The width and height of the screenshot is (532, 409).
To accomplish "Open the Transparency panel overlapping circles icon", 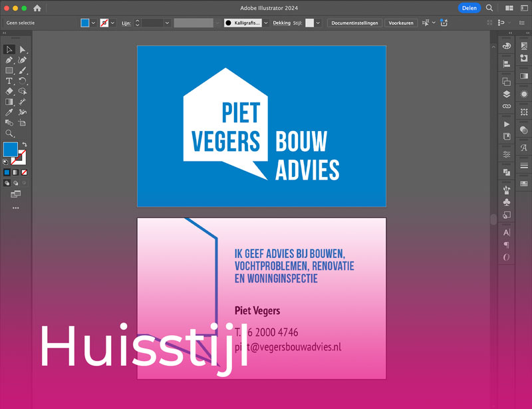I will 524,130.
